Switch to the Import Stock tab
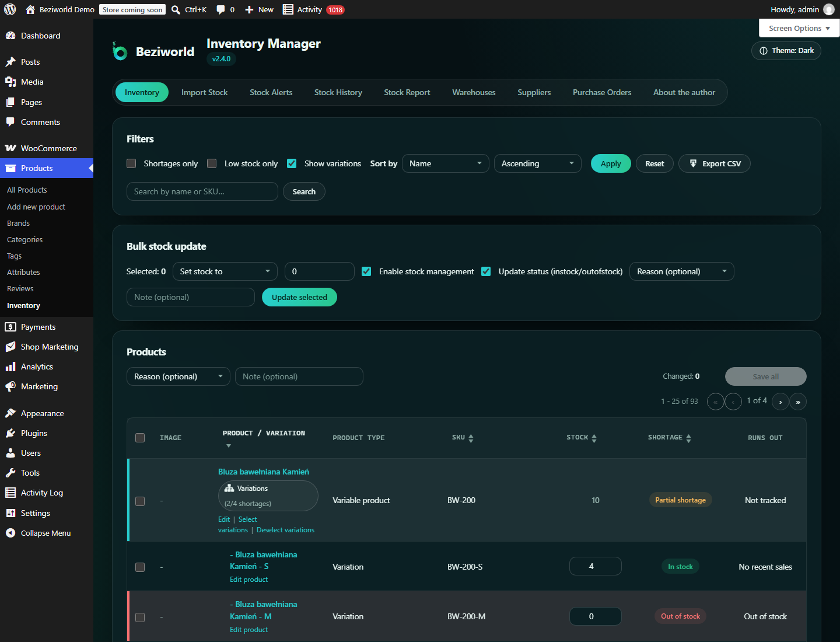 point(204,92)
